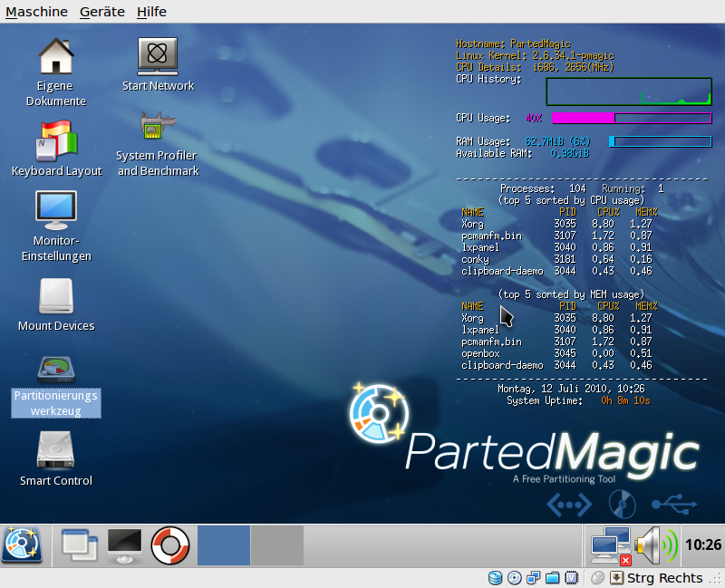Switch to the second virtual desktop
This screenshot has width=725, height=588.
(x=276, y=545)
